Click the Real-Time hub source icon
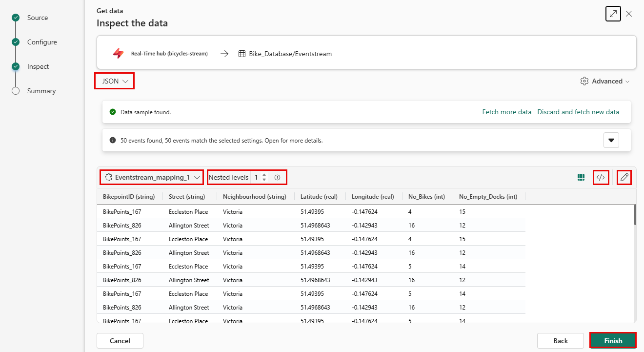The image size is (644, 352). coord(119,54)
